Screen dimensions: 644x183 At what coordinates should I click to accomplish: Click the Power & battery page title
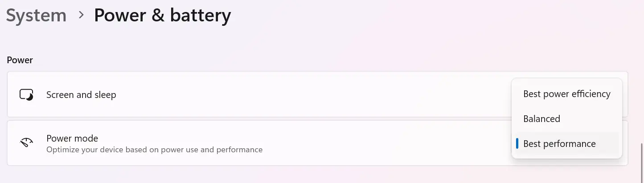[162, 16]
